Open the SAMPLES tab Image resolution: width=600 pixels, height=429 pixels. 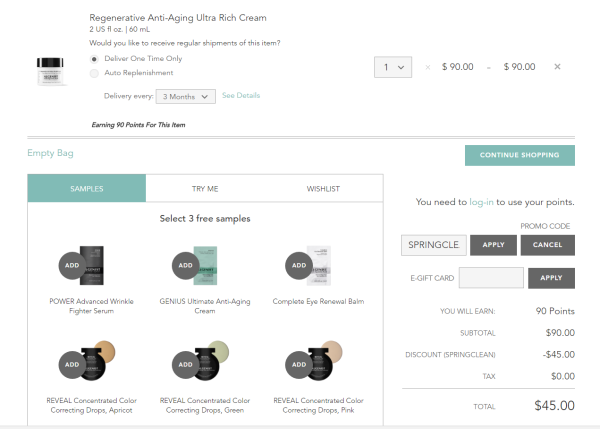point(87,188)
